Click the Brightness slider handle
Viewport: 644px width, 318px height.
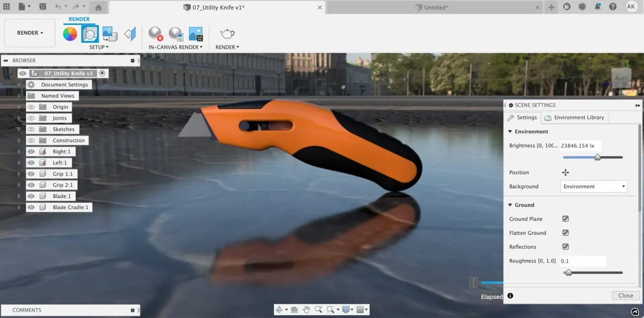click(x=597, y=157)
